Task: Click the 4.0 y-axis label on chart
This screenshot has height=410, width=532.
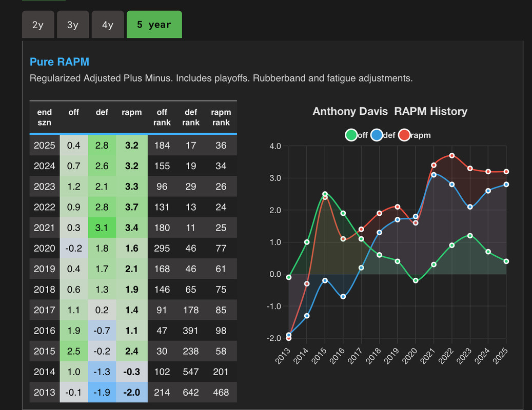Action: point(275,146)
